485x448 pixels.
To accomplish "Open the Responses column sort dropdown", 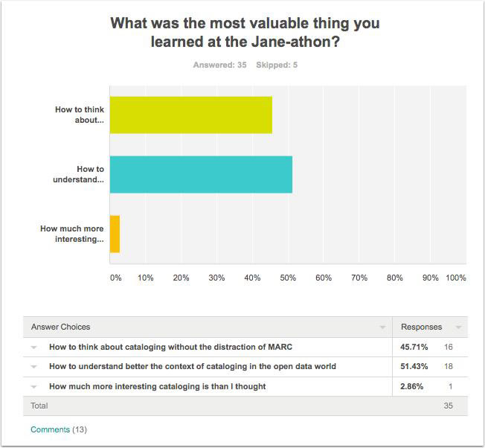I will click(459, 327).
